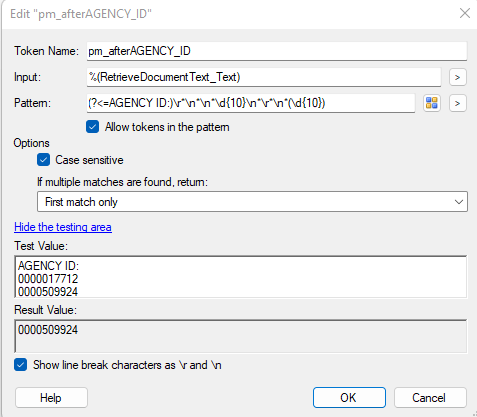The image size is (477, 417).
Task: Focus the Input field with RetrieveDocumentText_Text
Action: coord(264,77)
